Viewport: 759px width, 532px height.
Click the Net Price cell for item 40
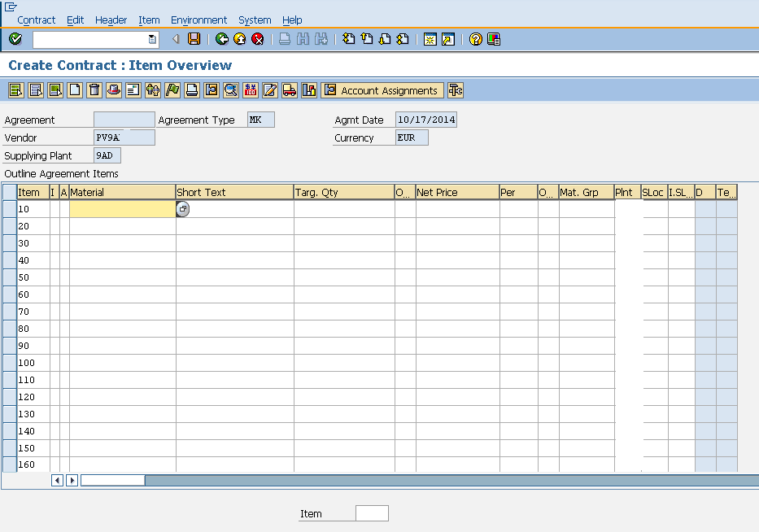tap(457, 260)
